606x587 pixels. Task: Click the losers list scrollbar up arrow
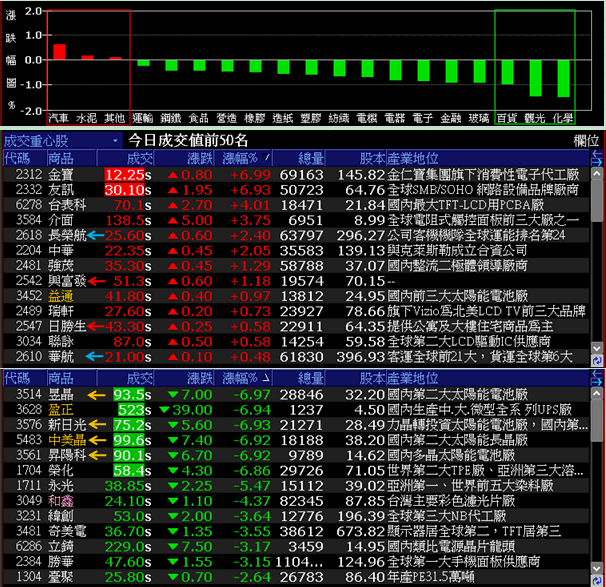click(597, 393)
